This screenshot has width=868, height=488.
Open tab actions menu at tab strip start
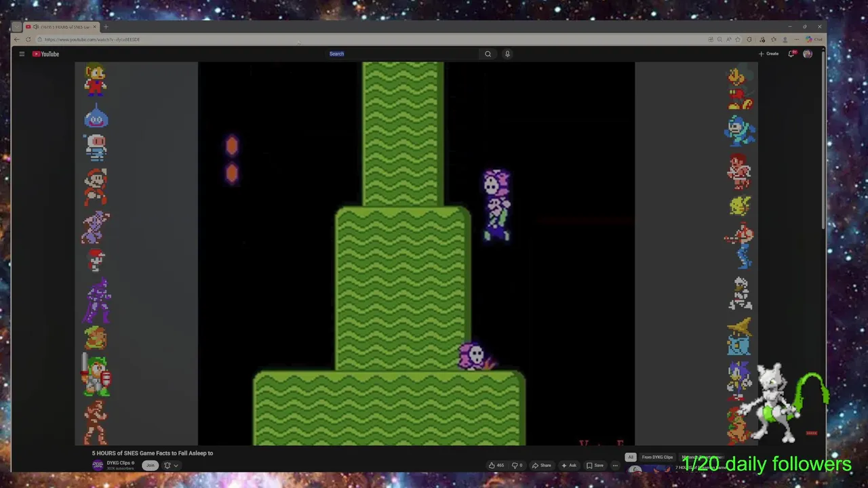tap(17, 27)
